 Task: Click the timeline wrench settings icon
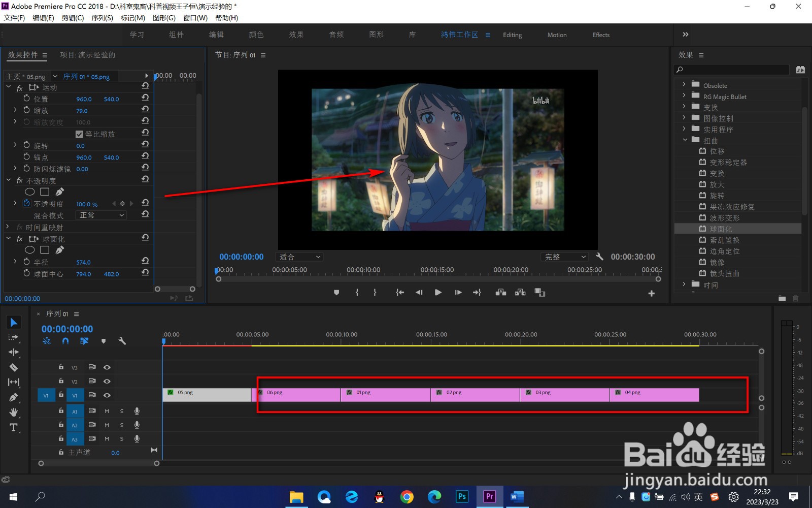[x=122, y=341]
